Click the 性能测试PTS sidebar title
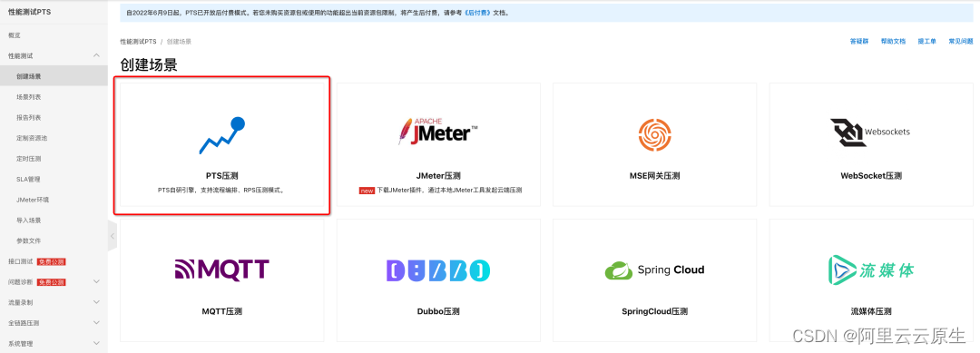Image resolution: width=980 pixels, height=353 pixels. [x=30, y=11]
